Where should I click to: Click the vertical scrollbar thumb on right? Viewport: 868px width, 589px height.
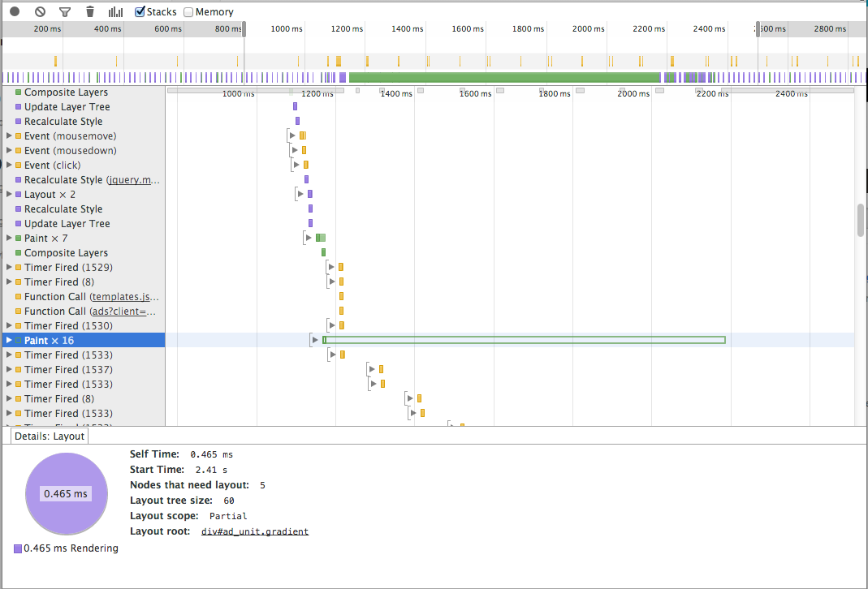[861, 220]
